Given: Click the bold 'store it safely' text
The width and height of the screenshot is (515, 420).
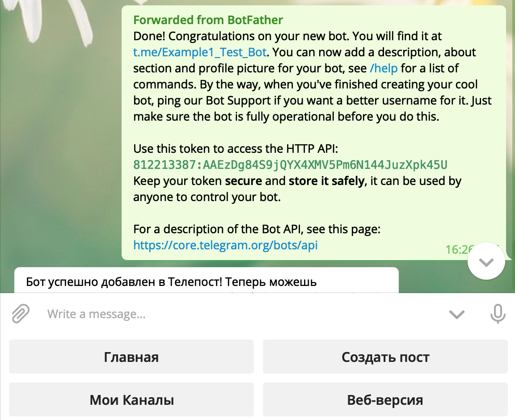Looking at the screenshot, I should coord(327,181).
